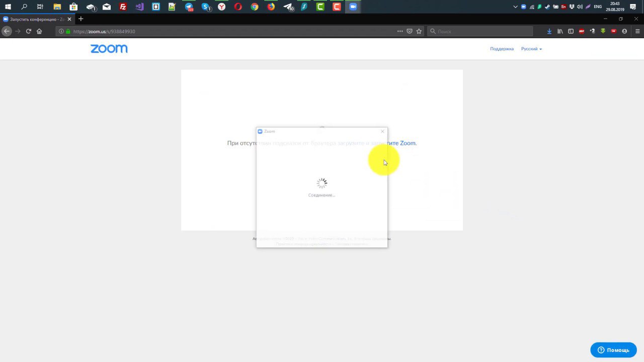Open Windows notification center
This screenshot has width=644, height=362.
(x=633, y=7)
